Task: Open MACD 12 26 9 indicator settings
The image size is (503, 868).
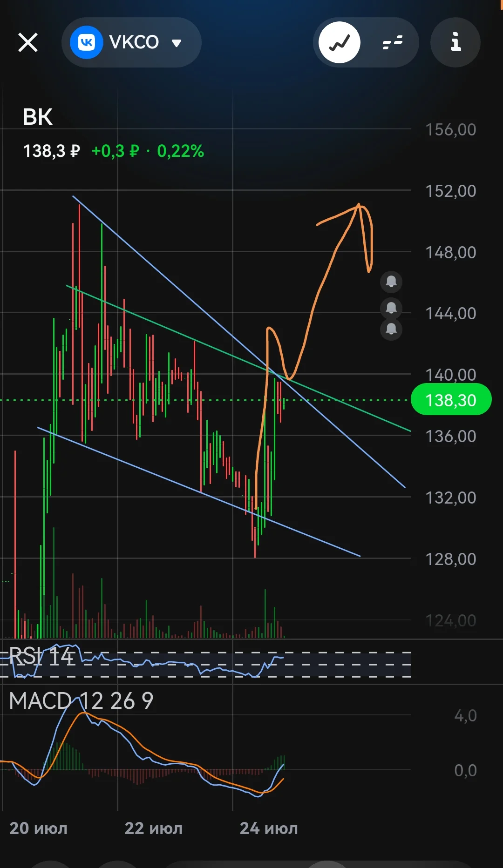Action: tap(81, 700)
